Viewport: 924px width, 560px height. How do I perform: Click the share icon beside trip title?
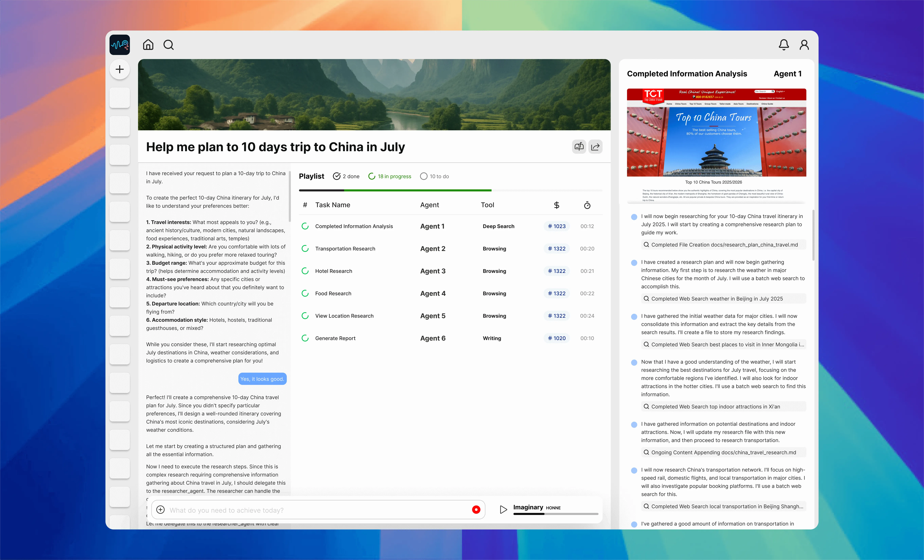click(x=595, y=147)
